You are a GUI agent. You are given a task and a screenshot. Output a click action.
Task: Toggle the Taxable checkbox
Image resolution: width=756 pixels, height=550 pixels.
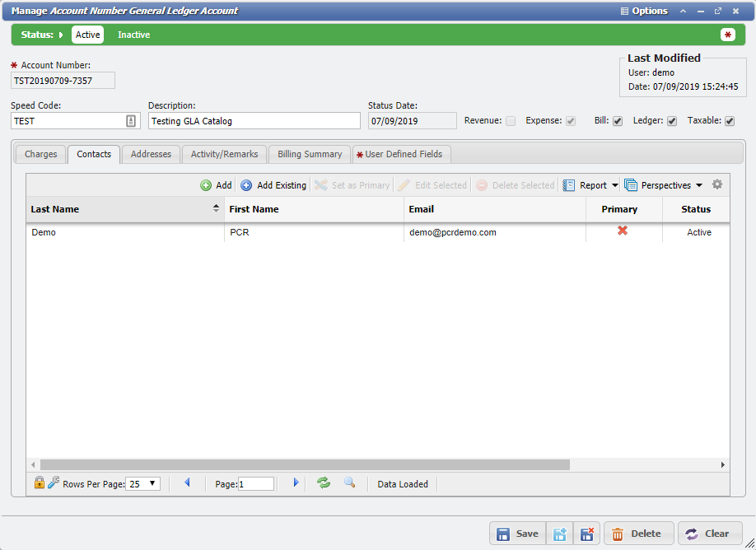(x=730, y=120)
